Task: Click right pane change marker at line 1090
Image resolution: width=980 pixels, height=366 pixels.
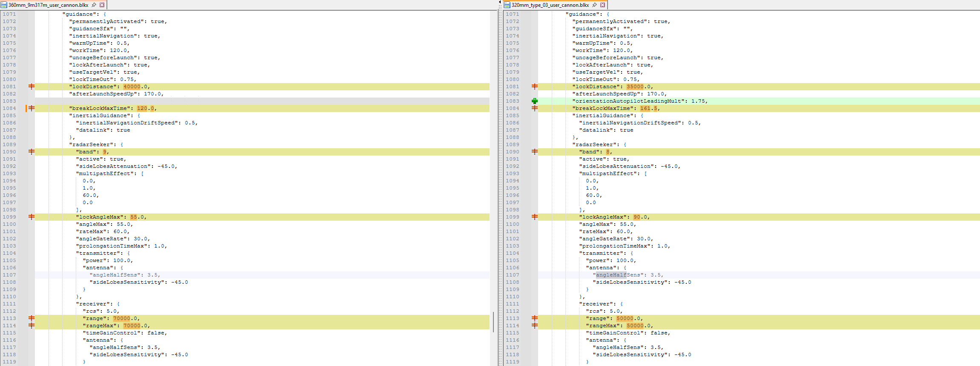Action: click(x=535, y=152)
